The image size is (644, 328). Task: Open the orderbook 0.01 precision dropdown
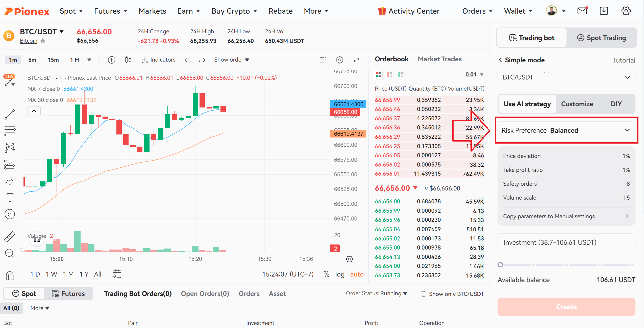click(x=474, y=74)
